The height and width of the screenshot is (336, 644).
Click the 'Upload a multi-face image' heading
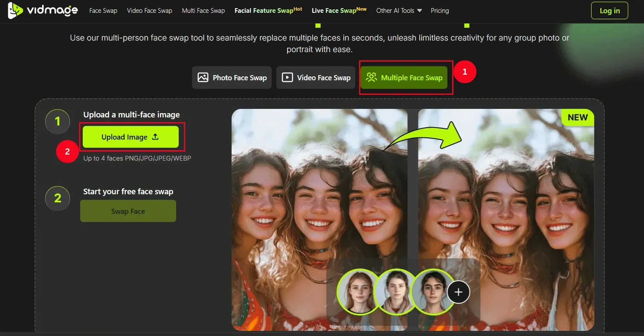point(131,115)
